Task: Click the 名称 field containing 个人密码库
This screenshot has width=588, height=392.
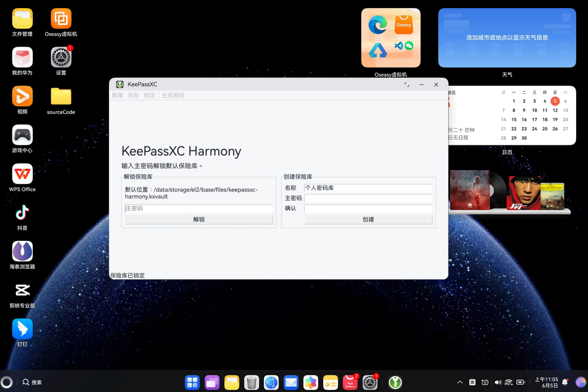Action: [368, 188]
